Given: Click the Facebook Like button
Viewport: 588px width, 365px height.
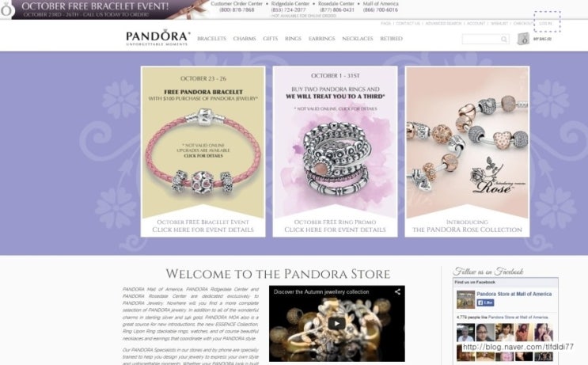Looking at the screenshot, I should click(485, 302).
